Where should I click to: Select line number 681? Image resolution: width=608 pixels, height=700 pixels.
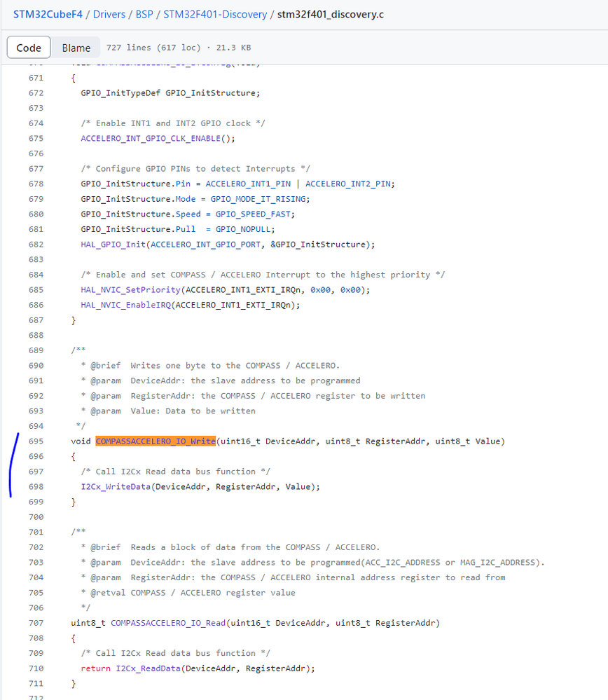click(x=36, y=229)
